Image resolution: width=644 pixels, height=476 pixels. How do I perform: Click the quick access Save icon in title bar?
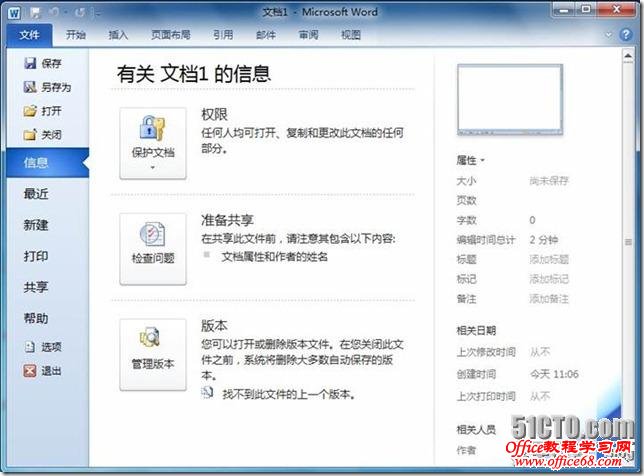35,13
